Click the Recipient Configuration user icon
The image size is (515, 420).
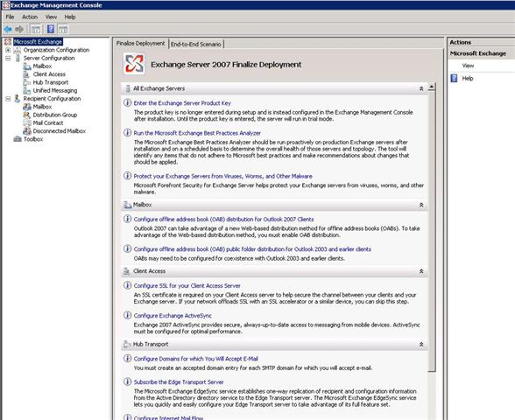18,98
